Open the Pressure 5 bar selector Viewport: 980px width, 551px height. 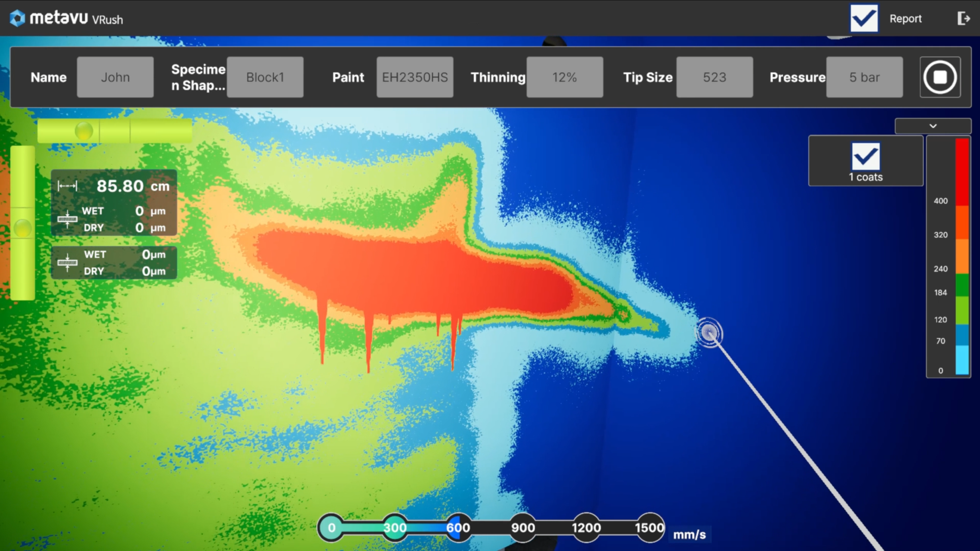864,77
